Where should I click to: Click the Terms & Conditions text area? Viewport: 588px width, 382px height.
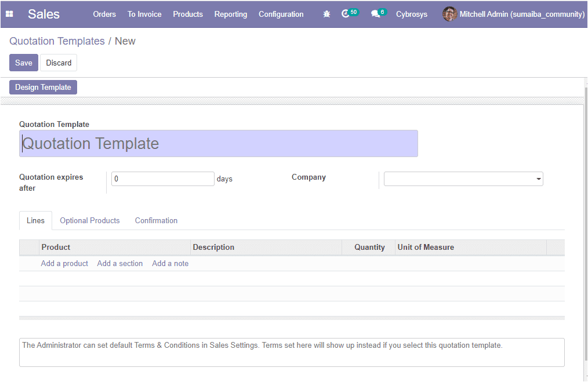[292, 352]
